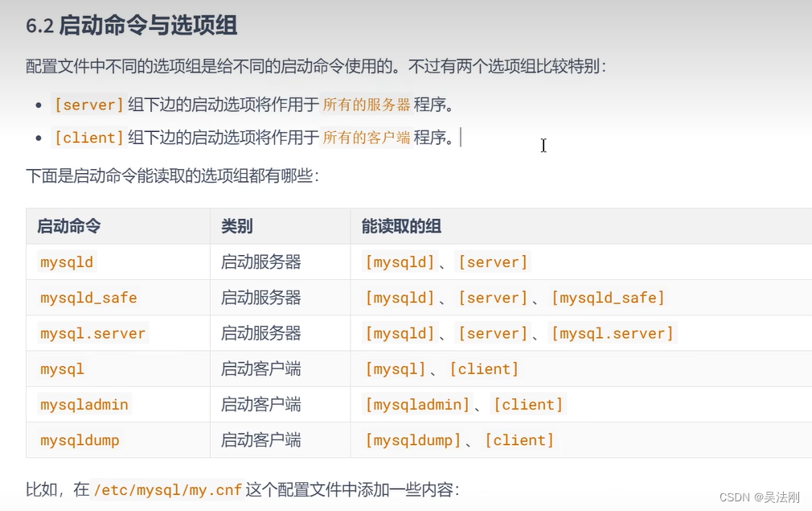The width and height of the screenshot is (812, 511).
Task: Click the '[mysqldump]' group tag
Action: [413, 440]
